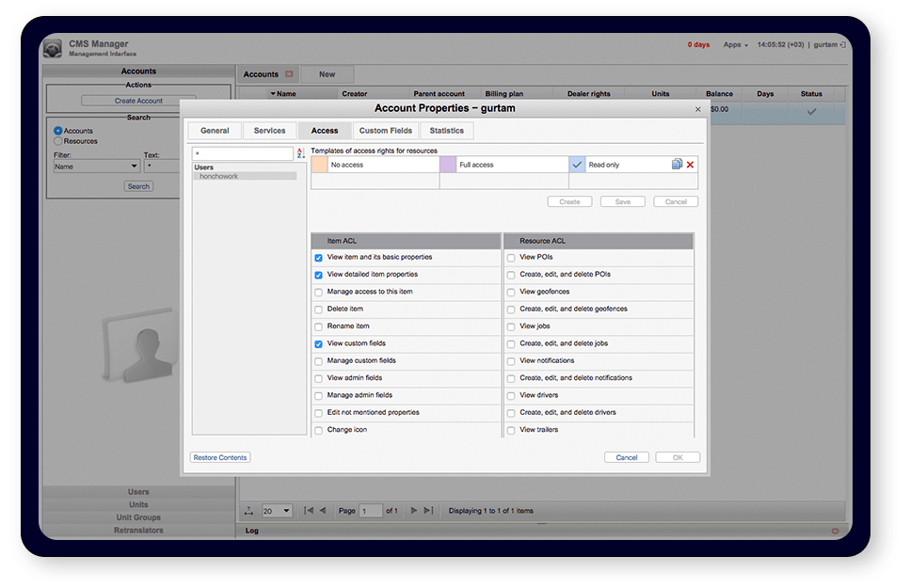
Task: Enable View drivers
Action: [x=511, y=396]
